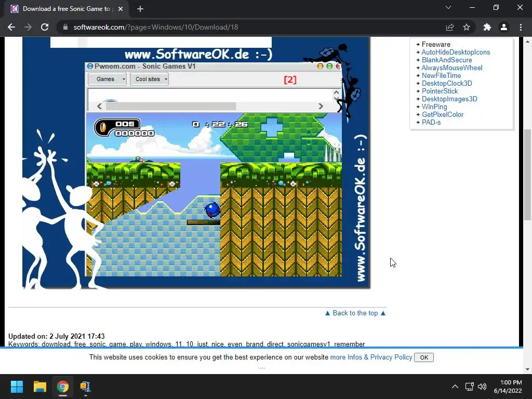Open a new tab with the plus button

coord(140,9)
